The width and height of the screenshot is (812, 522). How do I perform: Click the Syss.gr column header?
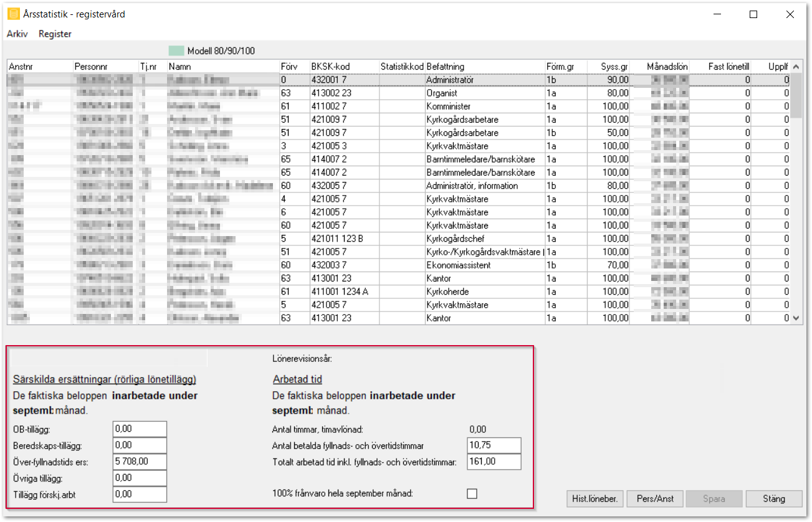pyautogui.click(x=609, y=67)
